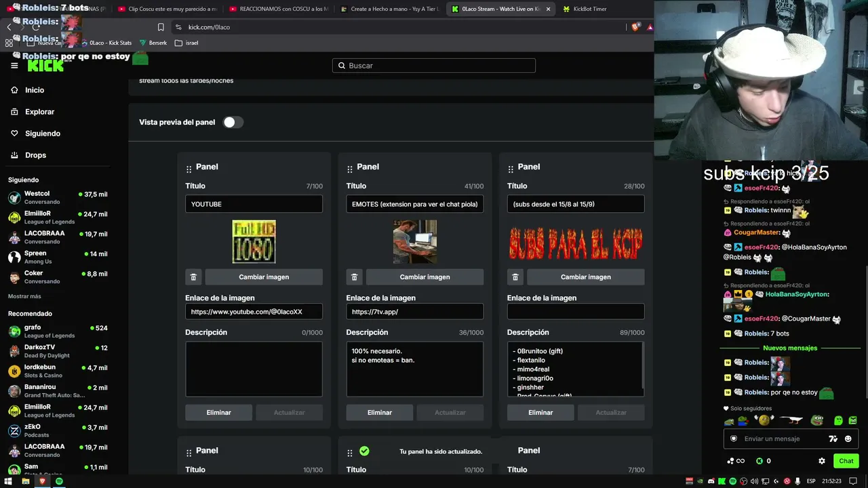Click the subs list description box
This screenshot has height=488, width=868.
576,369
